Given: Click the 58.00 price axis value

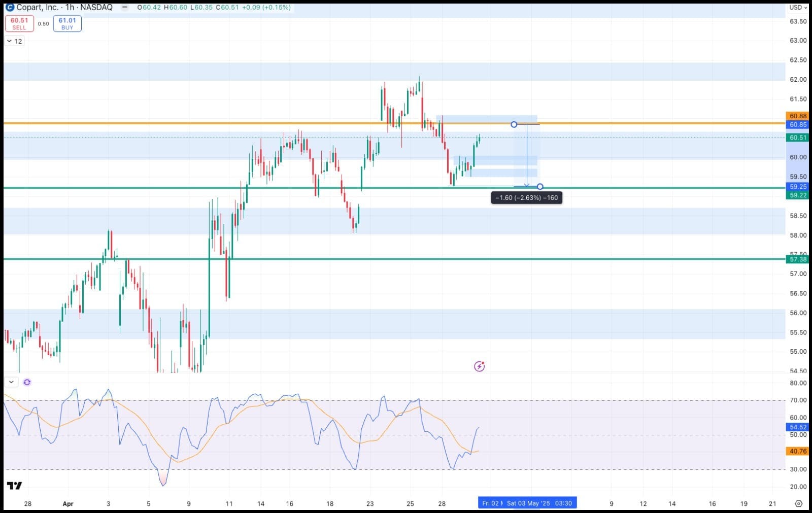Looking at the screenshot, I should (x=798, y=235).
